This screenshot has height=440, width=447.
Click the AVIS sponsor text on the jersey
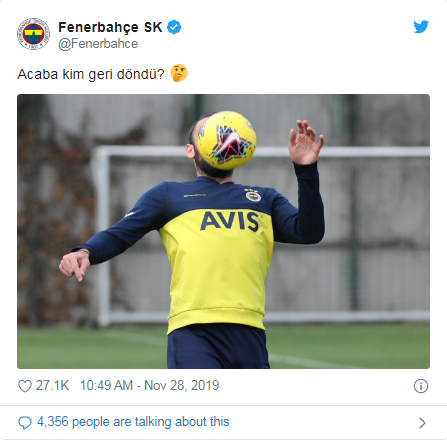(230, 221)
